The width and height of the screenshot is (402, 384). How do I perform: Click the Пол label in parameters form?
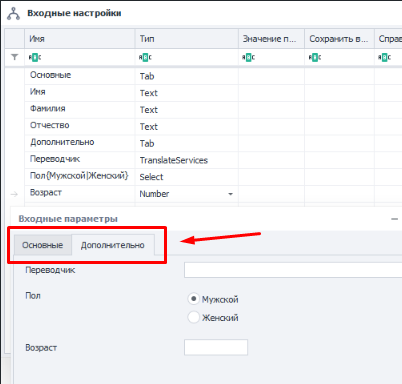pos(33,296)
